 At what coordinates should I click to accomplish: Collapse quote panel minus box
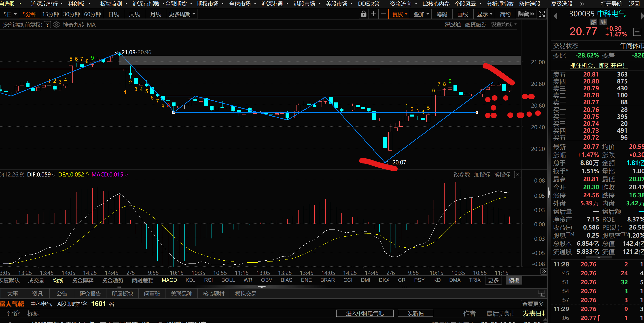(x=637, y=32)
